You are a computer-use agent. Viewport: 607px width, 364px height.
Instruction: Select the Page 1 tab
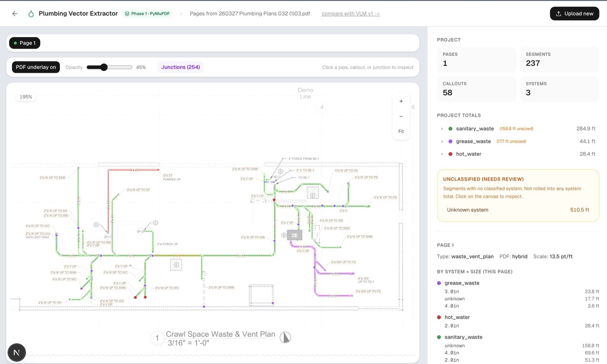tap(25, 43)
